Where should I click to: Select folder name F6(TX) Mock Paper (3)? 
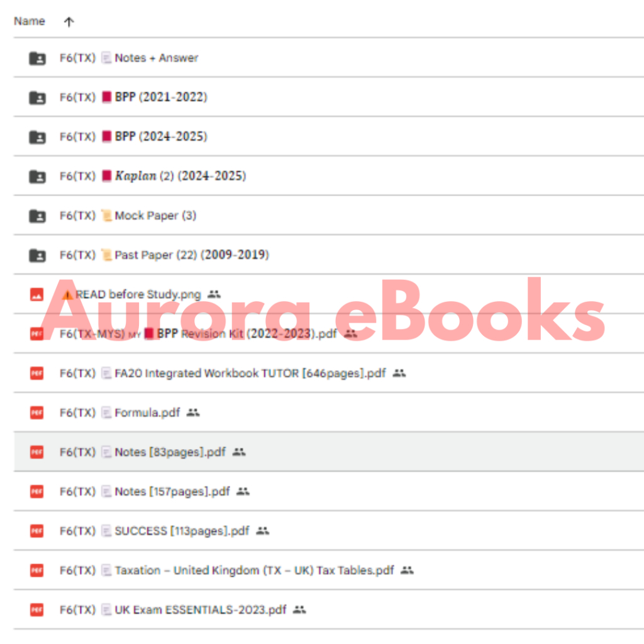pos(128,216)
